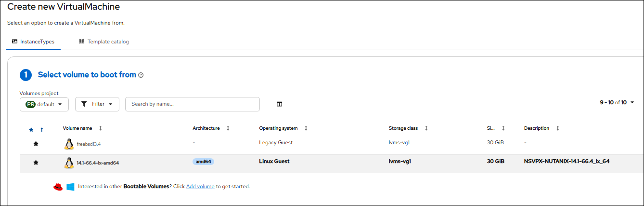The image size is (644, 206).
Task: Open the manage columns icon
Action: (279, 104)
